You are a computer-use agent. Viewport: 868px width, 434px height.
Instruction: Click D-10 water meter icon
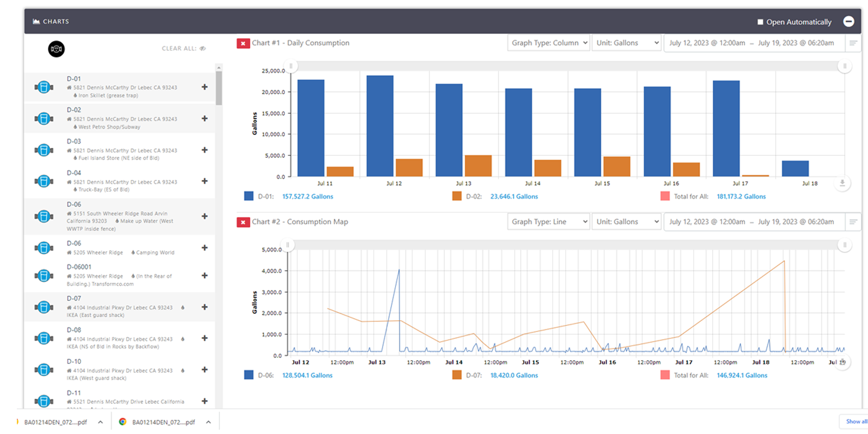44,370
